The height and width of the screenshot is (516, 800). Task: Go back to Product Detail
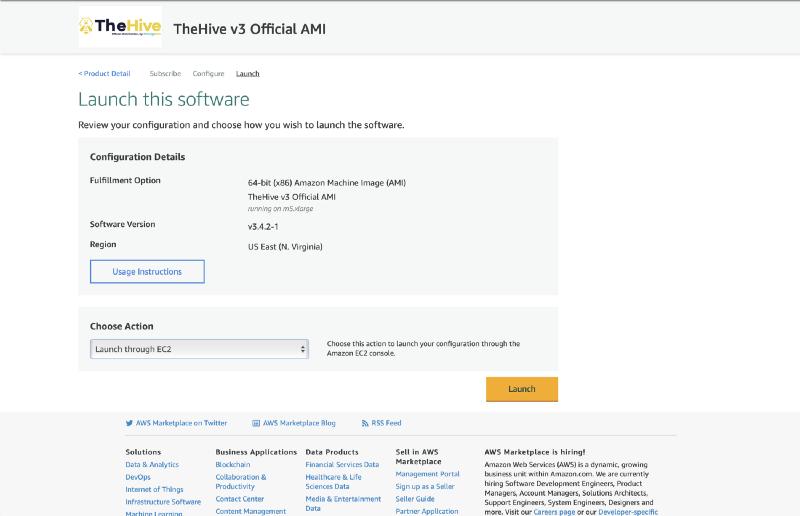click(x=104, y=74)
